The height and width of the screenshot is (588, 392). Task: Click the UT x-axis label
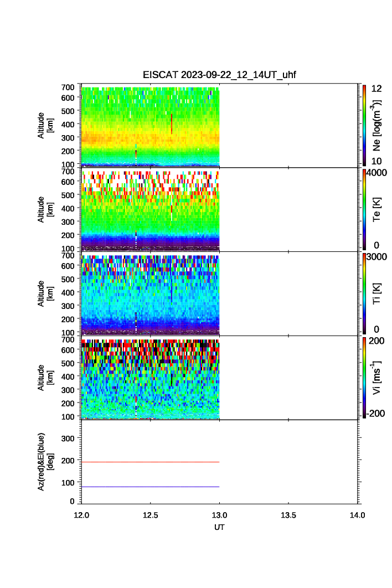(219, 528)
